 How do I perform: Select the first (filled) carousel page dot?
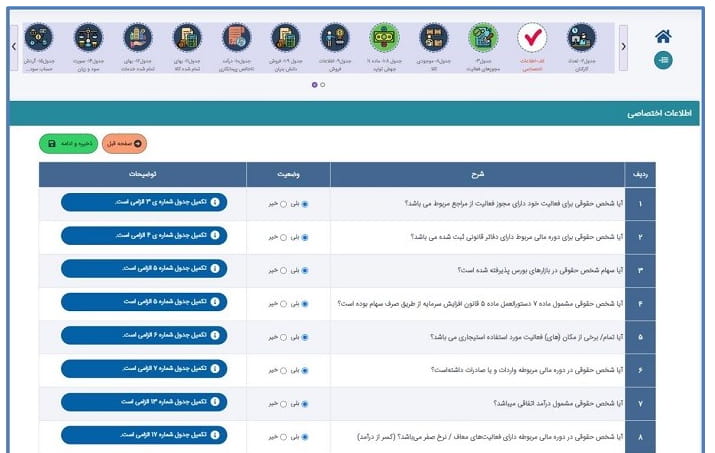pyautogui.click(x=315, y=85)
